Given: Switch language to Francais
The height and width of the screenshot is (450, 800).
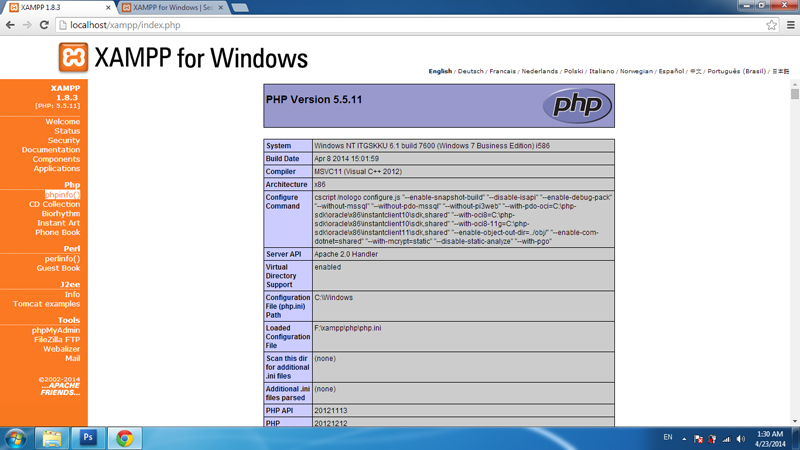Looking at the screenshot, I should (503, 71).
